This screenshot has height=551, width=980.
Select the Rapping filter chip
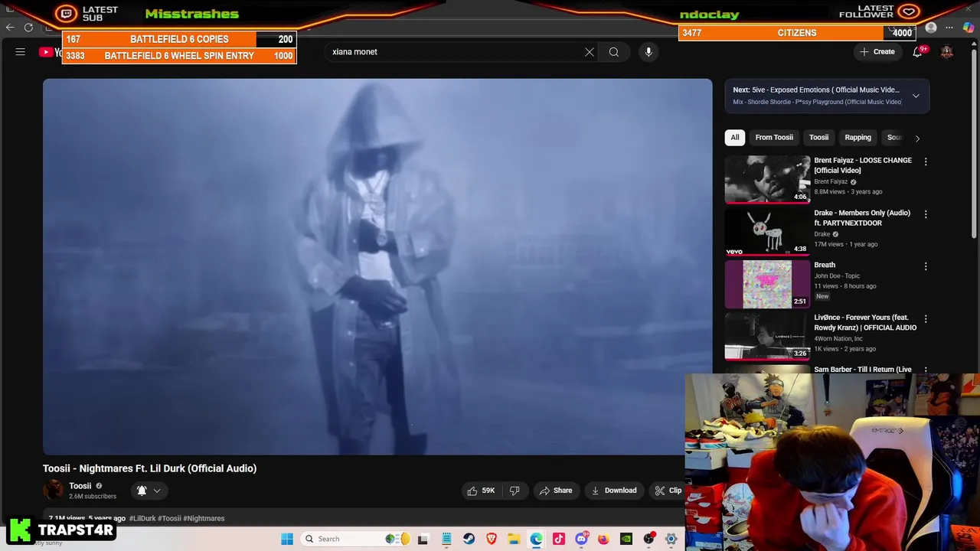point(857,138)
